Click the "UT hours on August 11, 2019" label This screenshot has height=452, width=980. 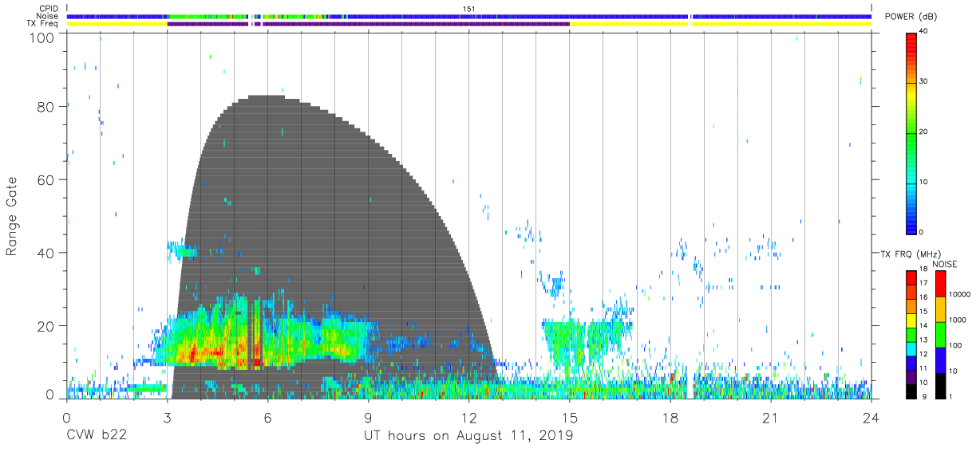click(x=468, y=436)
